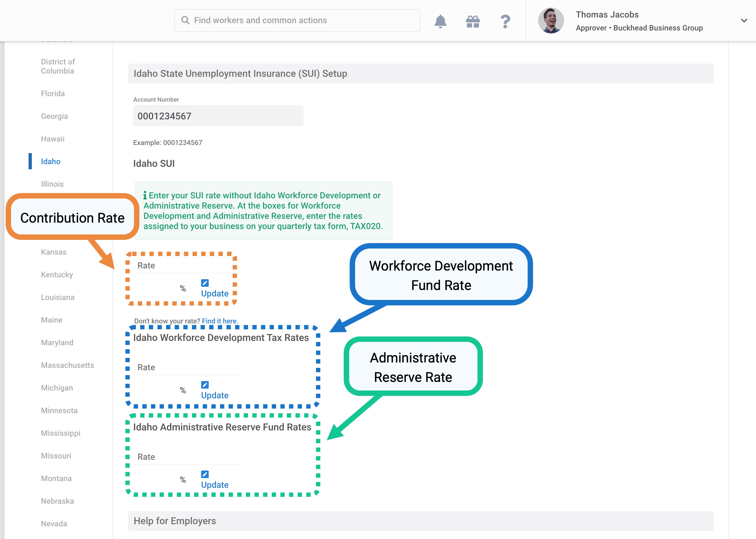The width and height of the screenshot is (756, 539).
Task: Click Thomas Jacobs profile avatar
Action: pos(551,20)
